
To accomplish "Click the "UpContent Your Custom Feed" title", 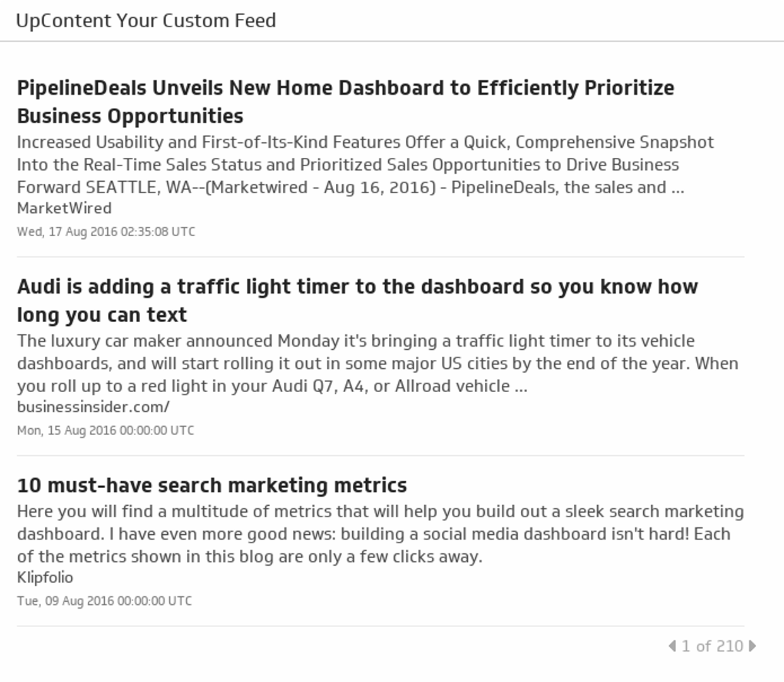I will click(146, 21).
